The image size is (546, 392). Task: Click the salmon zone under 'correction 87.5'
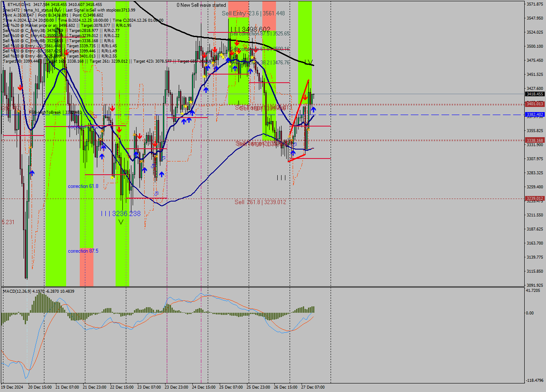87,267
